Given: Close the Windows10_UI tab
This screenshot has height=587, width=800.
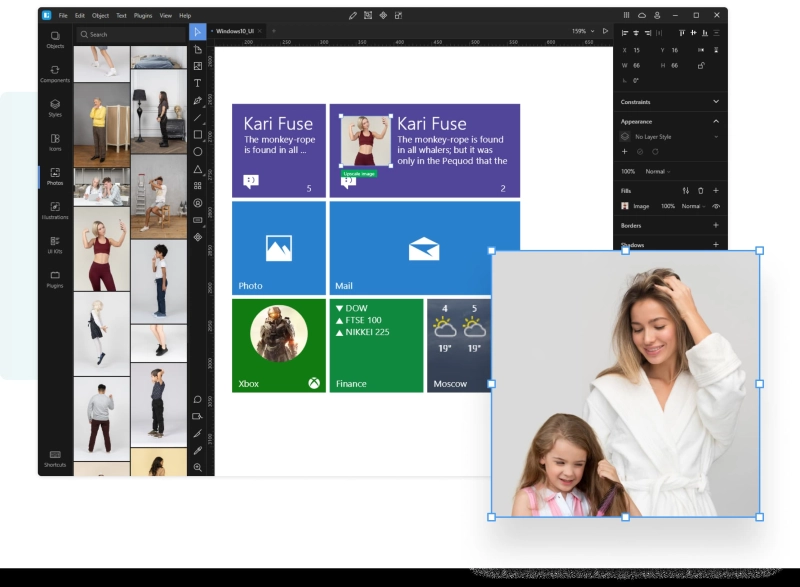Looking at the screenshot, I should (260, 31).
